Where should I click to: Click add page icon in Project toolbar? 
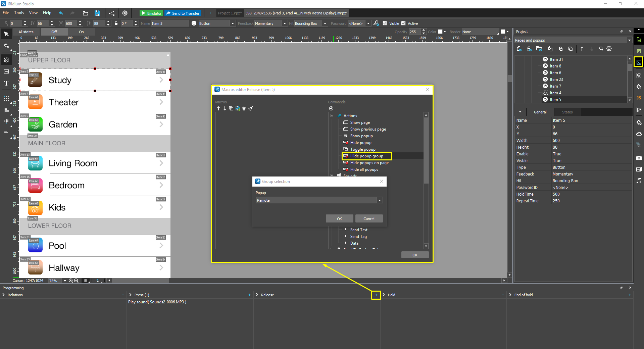pyautogui.click(x=519, y=49)
